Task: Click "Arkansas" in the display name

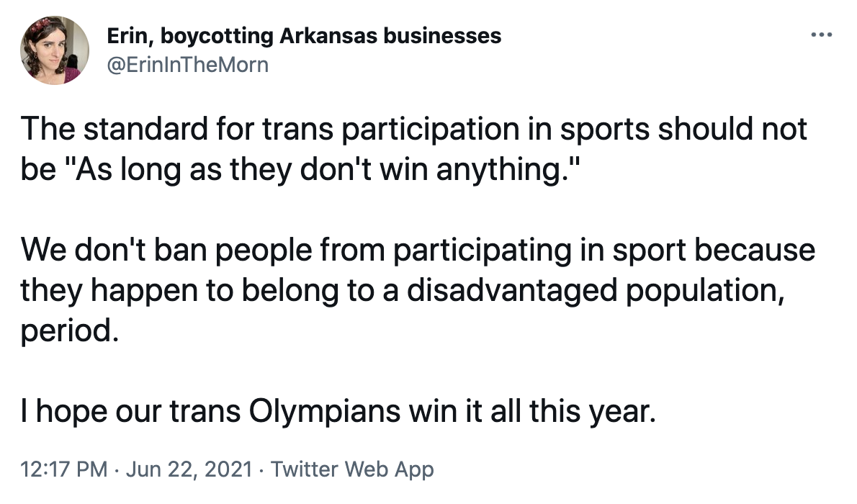Action: tap(326, 35)
